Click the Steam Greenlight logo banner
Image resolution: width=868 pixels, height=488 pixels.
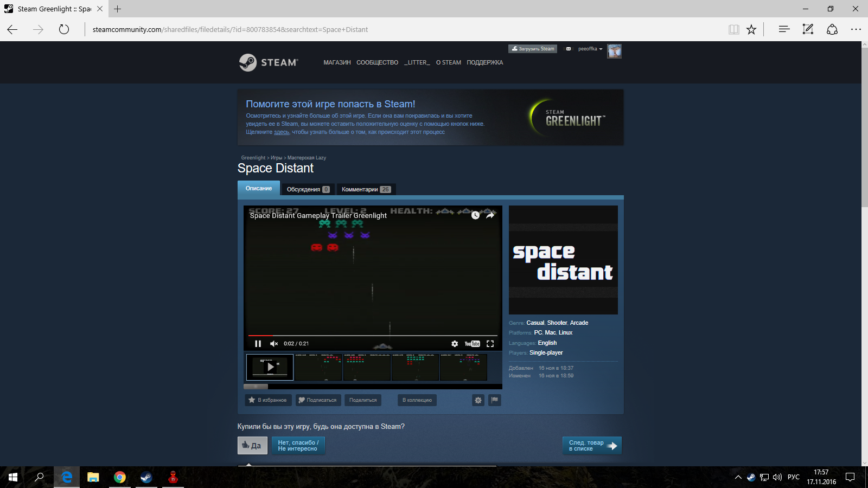pyautogui.click(x=567, y=117)
